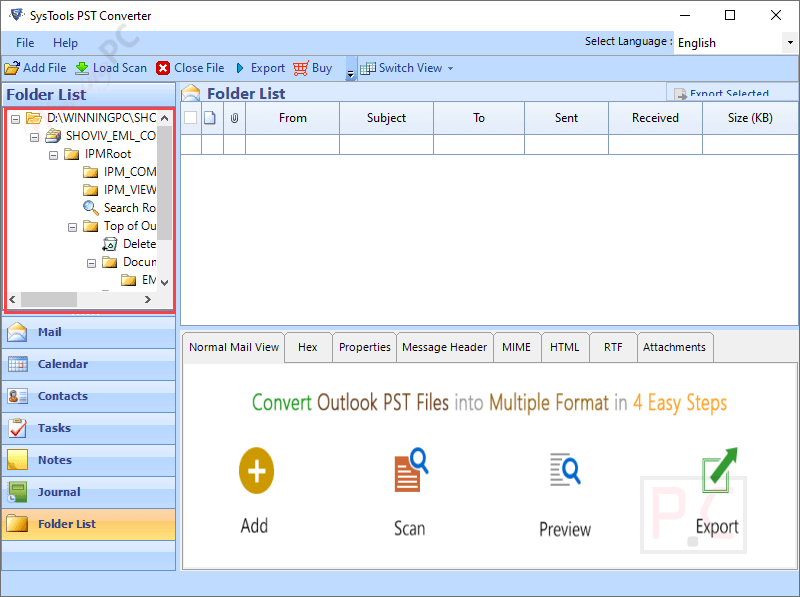Click the Scan document magnifier icon
The height and width of the screenshot is (597, 800).
pyautogui.click(x=411, y=470)
